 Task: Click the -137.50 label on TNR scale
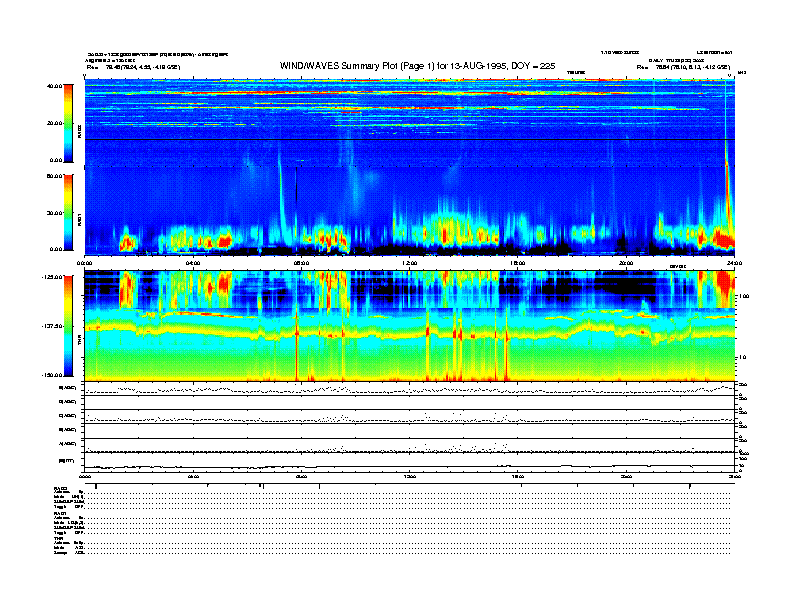pos(52,326)
